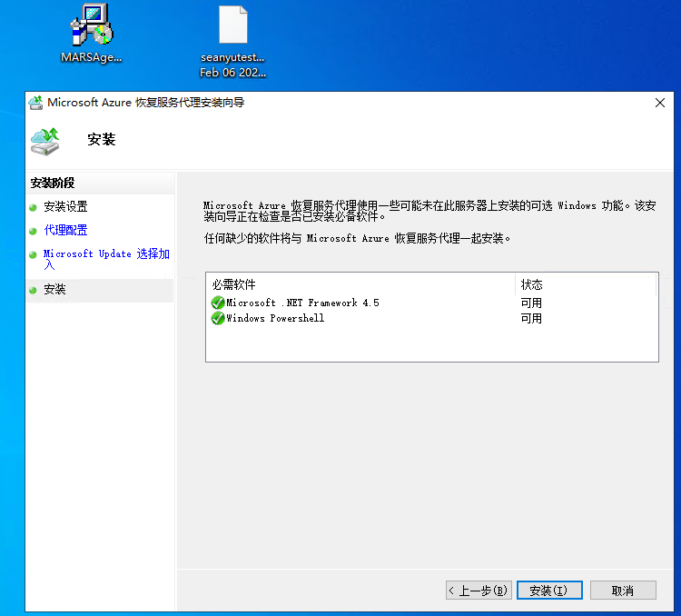Click green check beside Windows Powershell
The height and width of the screenshot is (616, 681).
[218, 318]
